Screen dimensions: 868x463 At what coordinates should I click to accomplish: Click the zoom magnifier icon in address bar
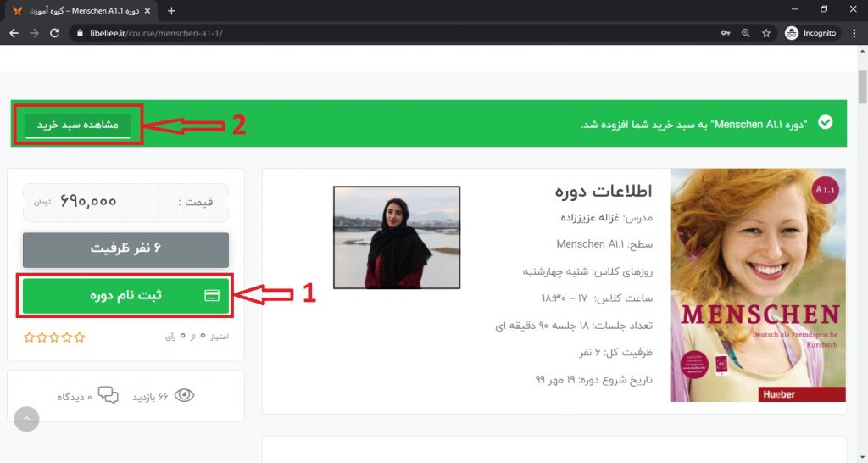[746, 33]
